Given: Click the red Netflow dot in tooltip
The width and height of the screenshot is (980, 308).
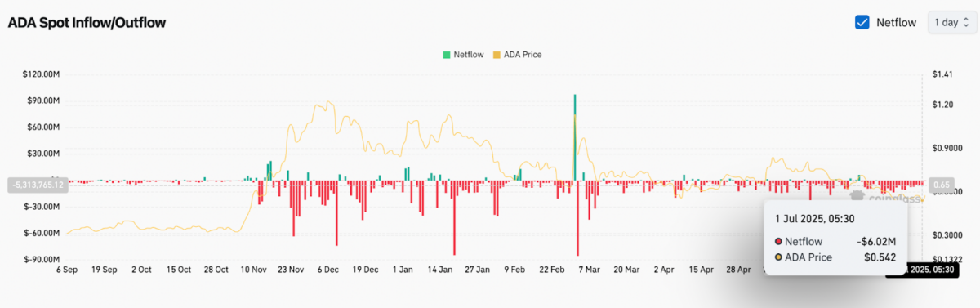Looking at the screenshot, I should [x=778, y=242].
